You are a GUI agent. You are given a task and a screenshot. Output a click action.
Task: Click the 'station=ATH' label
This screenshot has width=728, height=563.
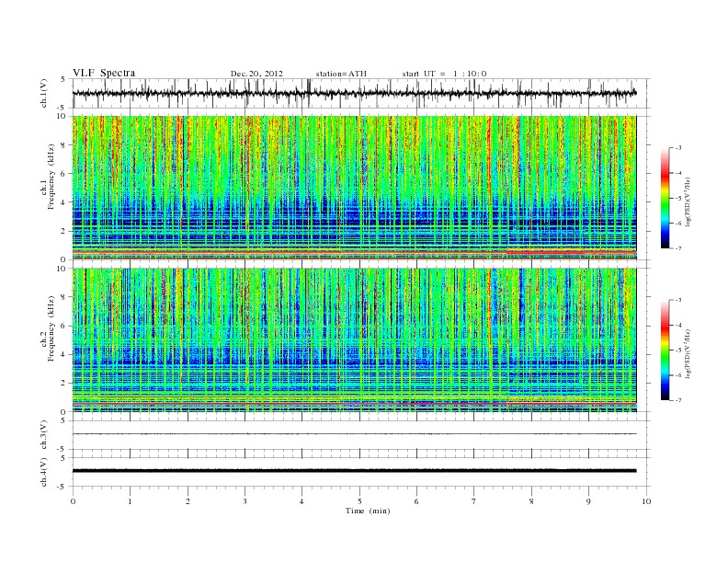point(341,74)
